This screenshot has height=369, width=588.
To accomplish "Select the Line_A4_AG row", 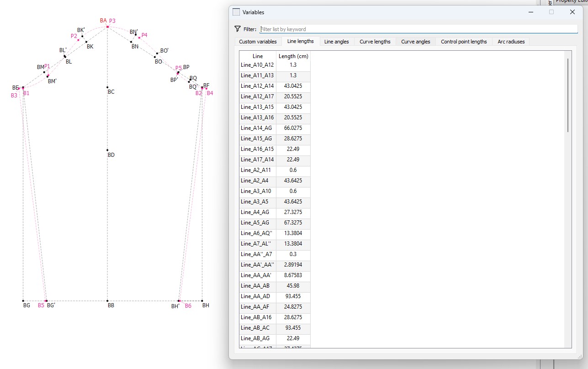I will (x=275, y=212).
